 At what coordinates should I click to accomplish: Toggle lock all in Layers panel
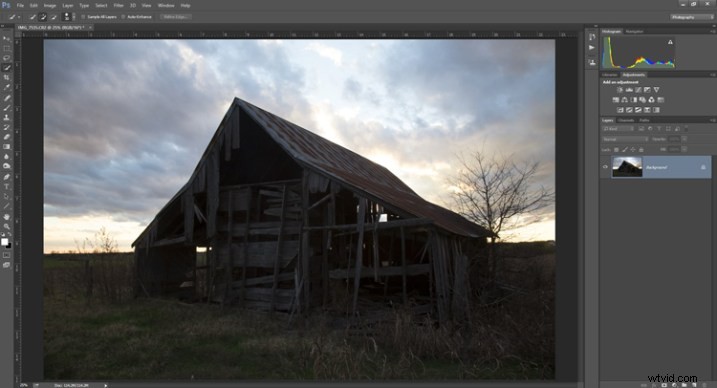pos(641,149)
